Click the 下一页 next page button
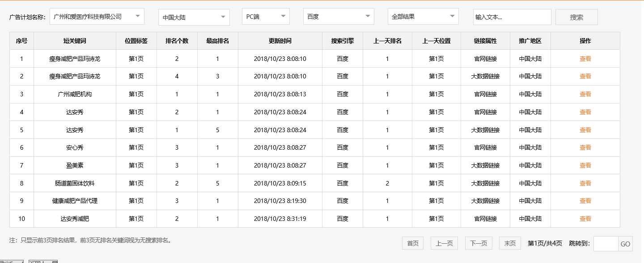The image size is (644, 263). coord(479,243)
